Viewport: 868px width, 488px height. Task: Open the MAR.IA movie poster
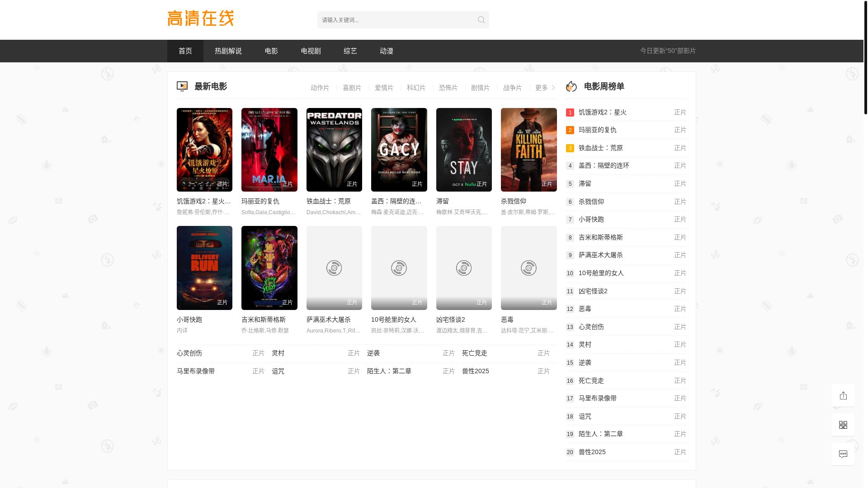269,150
